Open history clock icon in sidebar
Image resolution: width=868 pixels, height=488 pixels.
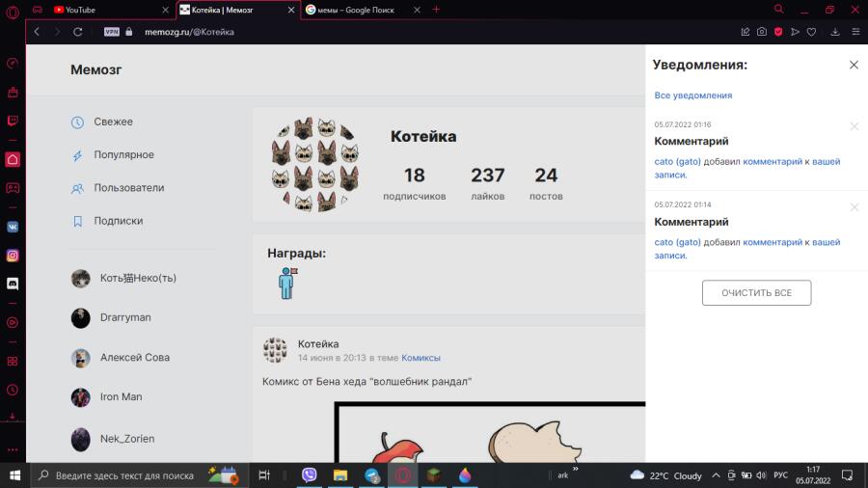point(13,390)
